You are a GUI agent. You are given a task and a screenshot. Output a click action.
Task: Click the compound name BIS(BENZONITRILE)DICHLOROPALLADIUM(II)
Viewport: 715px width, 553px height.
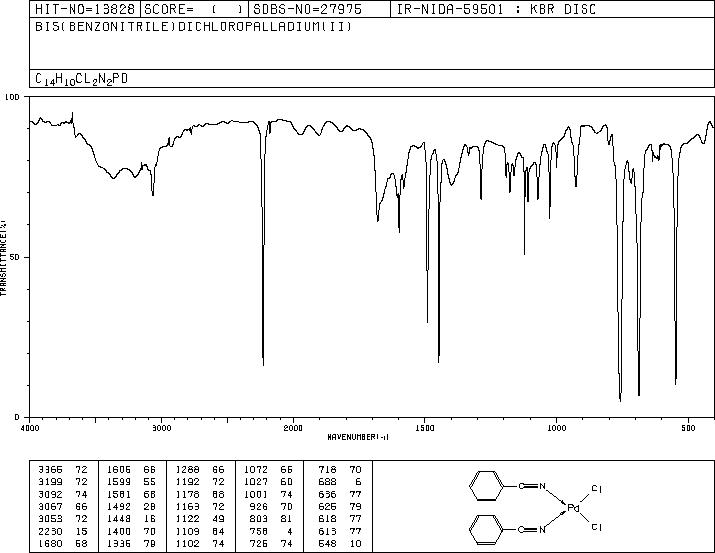pyautogui.click(x=193, y=26)
